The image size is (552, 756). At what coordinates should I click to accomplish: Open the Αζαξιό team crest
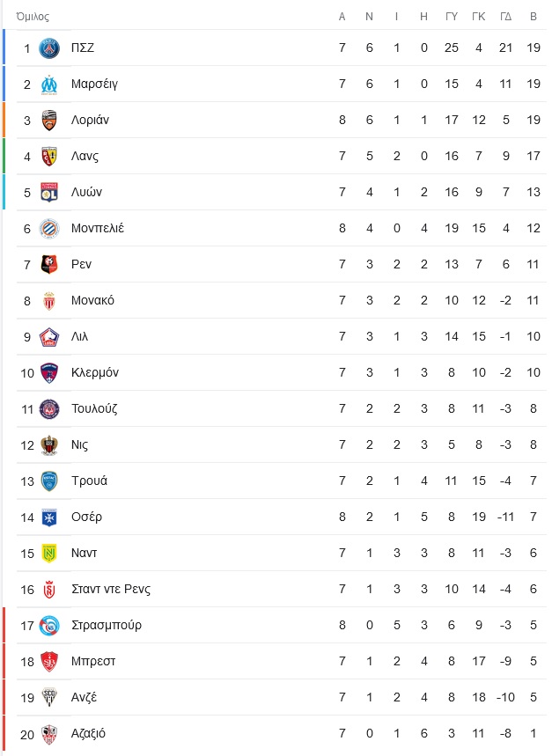coord(49,734)
